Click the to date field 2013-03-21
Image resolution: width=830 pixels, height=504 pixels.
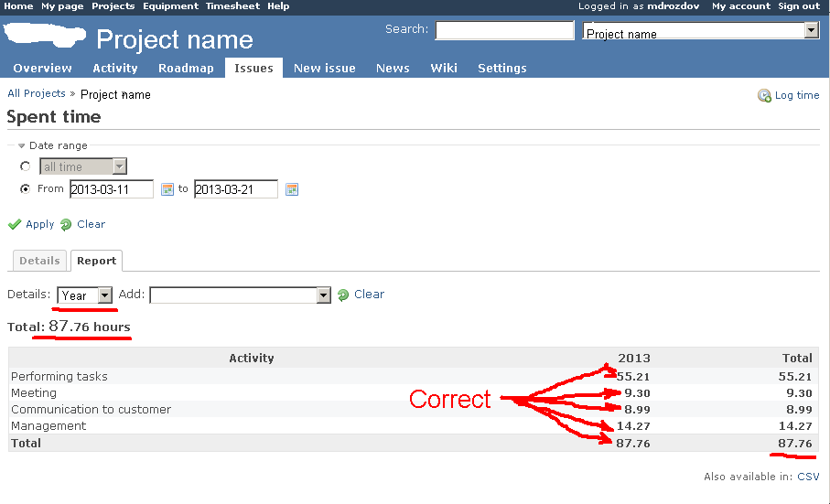(x=235, y=189)
